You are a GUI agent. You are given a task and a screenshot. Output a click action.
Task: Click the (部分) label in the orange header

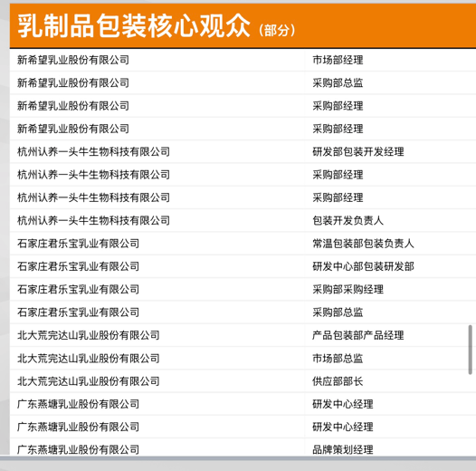(x=277, y=30)
